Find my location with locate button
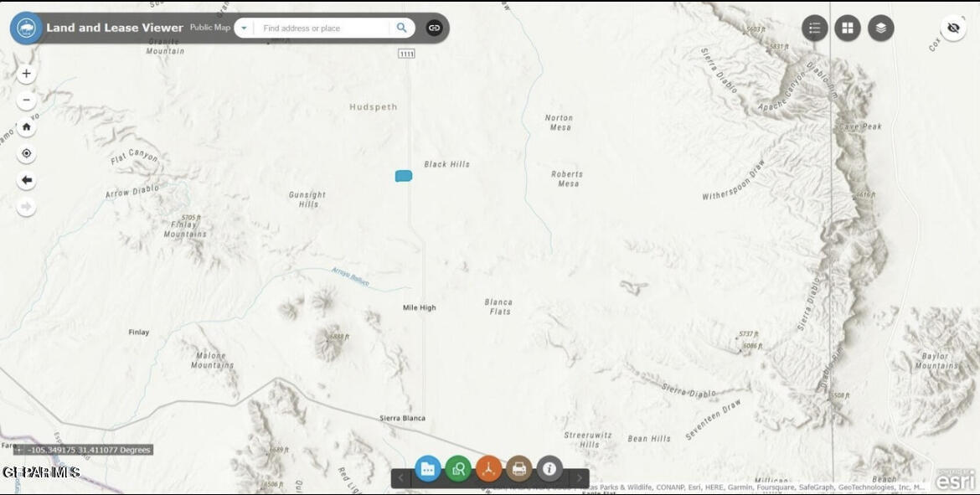 tap(27, 154)
